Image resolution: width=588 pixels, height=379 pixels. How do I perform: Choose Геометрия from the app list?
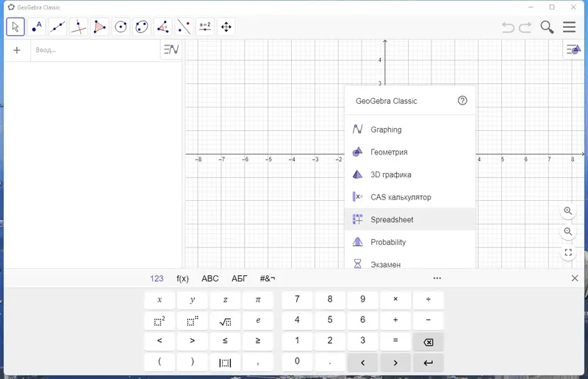click(410, 152)
